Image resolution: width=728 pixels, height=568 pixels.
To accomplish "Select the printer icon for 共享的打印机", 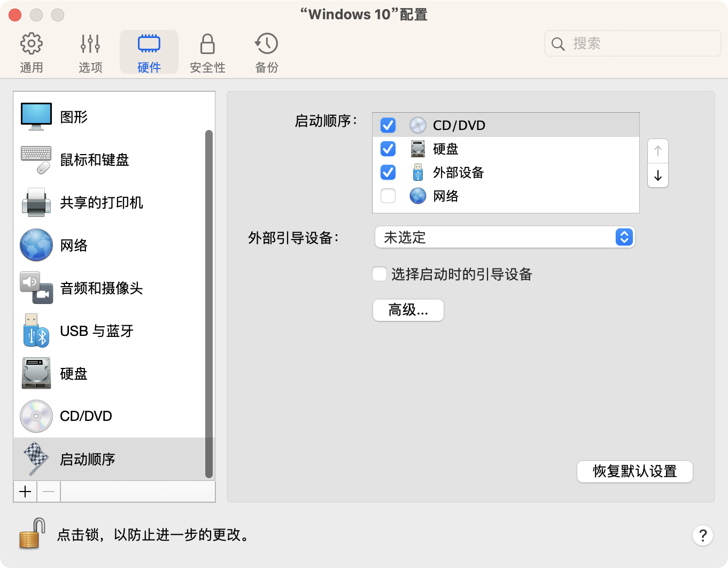I will tap(36, 202).
